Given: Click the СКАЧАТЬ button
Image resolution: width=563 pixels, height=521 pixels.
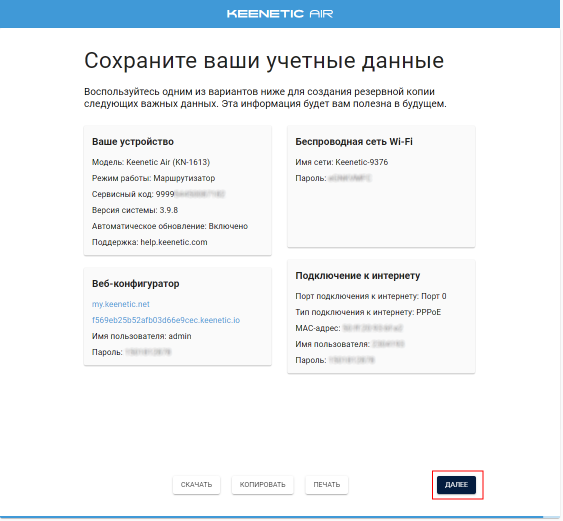Looking at the screenshot, I should coord(196,485).
